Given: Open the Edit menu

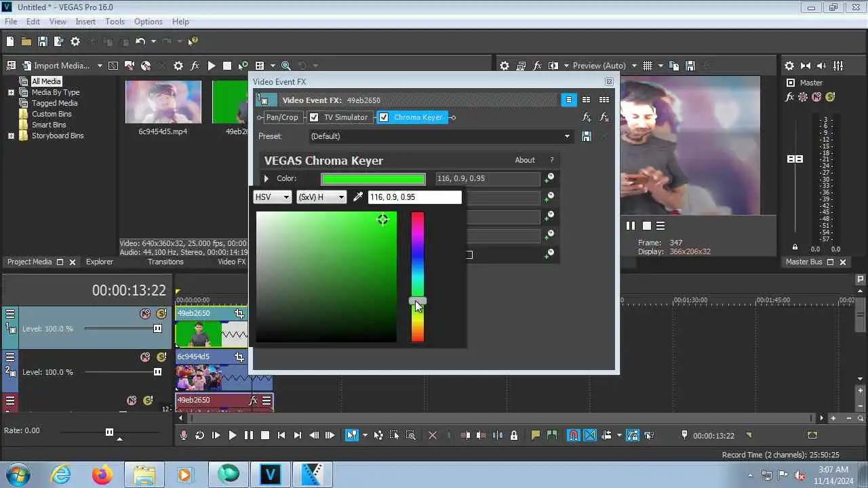Looking at the screenshot, I should (33, 22).
